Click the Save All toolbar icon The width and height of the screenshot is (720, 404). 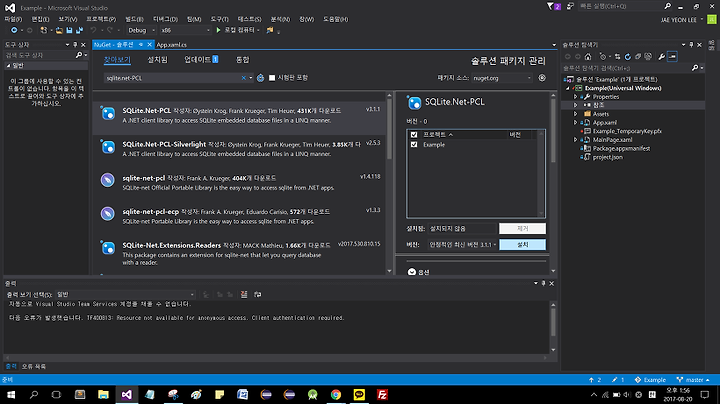tap(79, 30)
